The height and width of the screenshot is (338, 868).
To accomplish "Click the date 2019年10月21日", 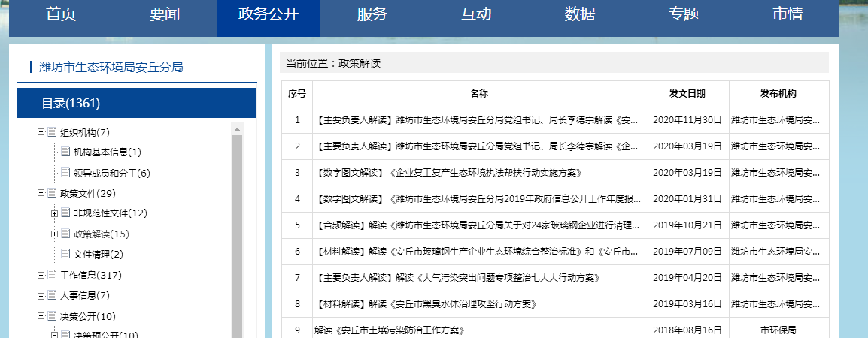I will coord(687,225).
